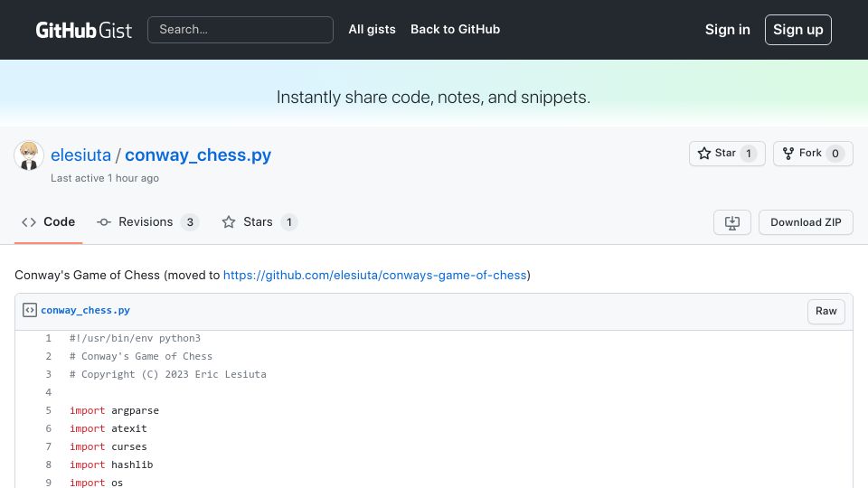This screenshot has height=488, width=868.
Task: Click the Stars tab count badge showing 1
Action: click(289, 222)
